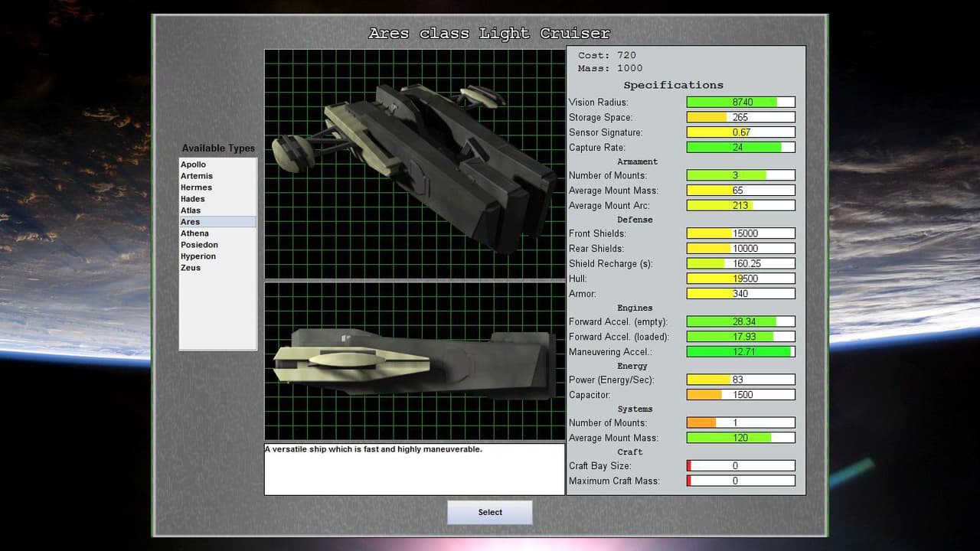
Task: Pick Hades ship type
Action: (217, 199)
